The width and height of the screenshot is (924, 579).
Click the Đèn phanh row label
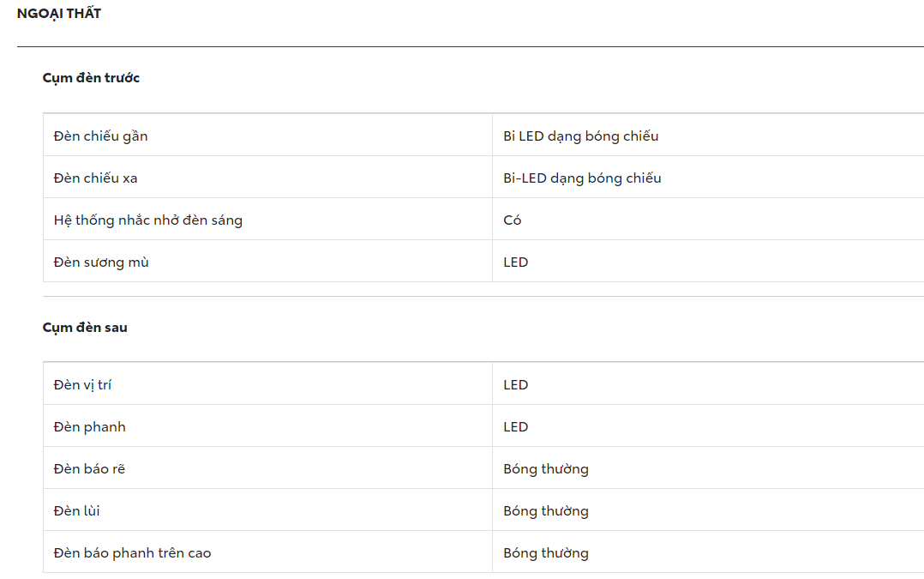pos(89,427)
